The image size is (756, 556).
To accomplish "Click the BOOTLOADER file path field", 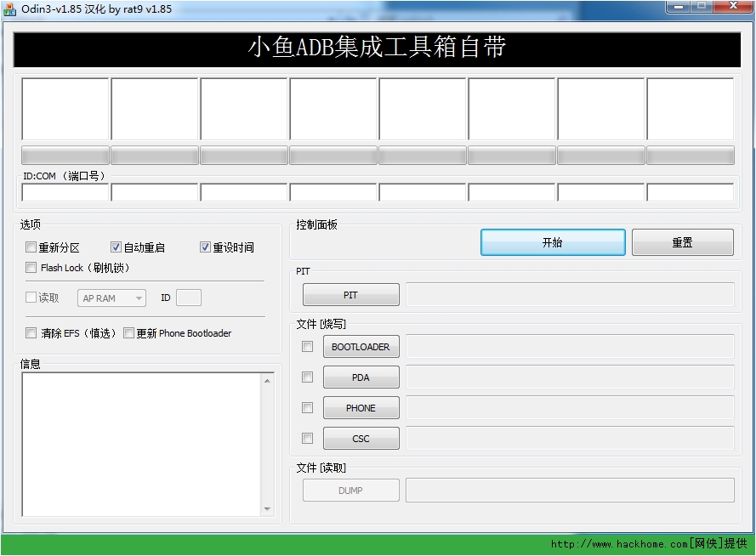I will pos(570,347).
